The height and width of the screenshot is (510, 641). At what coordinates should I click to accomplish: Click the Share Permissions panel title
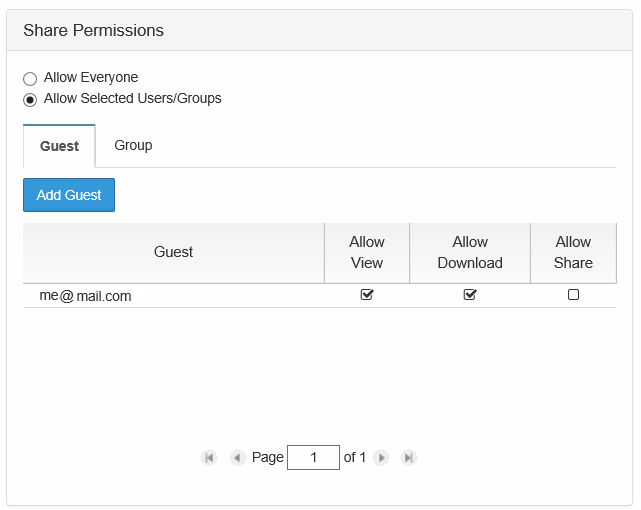(x=93, y=31)
